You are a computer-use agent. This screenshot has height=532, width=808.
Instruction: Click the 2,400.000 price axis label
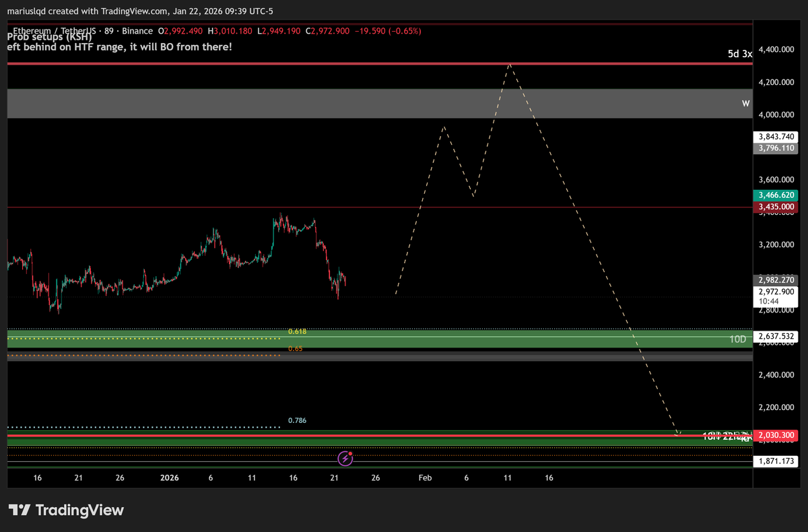[x=776, y=374]
